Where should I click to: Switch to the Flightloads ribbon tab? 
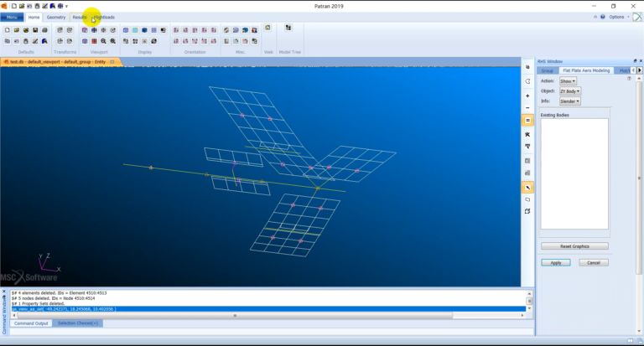tap(104, 18)
